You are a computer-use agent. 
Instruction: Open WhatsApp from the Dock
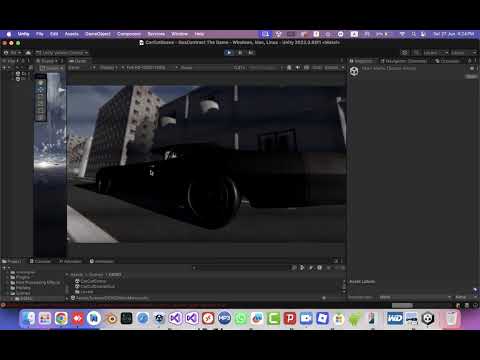point(241,319)
